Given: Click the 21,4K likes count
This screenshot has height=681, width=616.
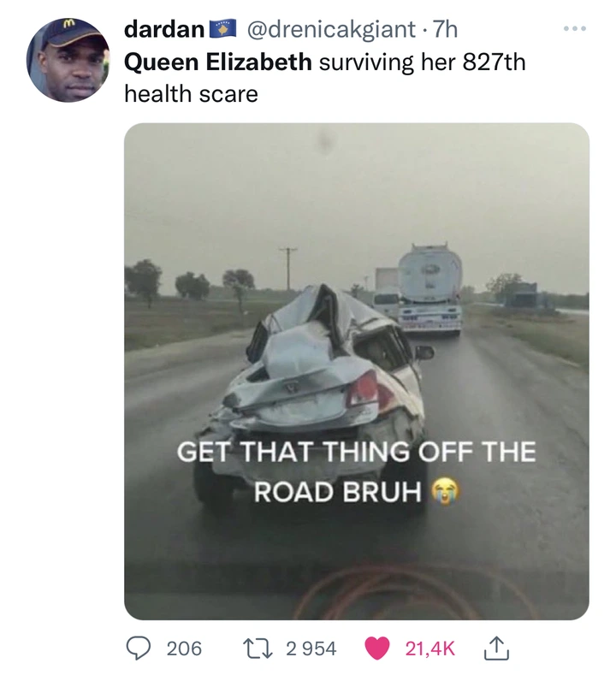Looking at the screenshot, I should pos(430,648).
